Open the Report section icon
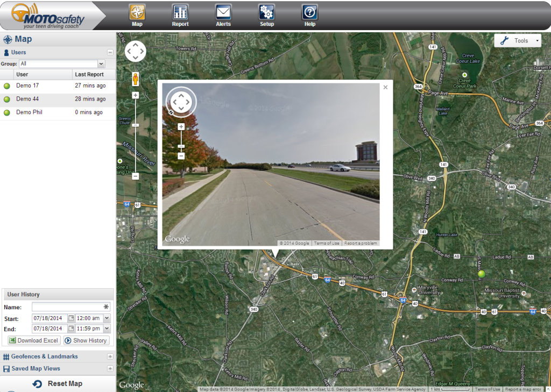Screen dimensions: 551x392 [x=180, y=15]
